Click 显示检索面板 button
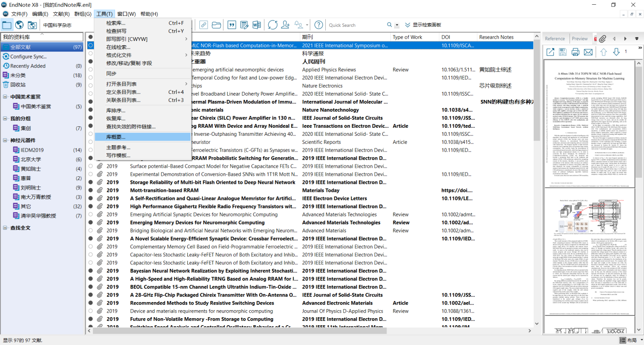The width and height of the screenshot is (644, 345). [x=423, y=25]
